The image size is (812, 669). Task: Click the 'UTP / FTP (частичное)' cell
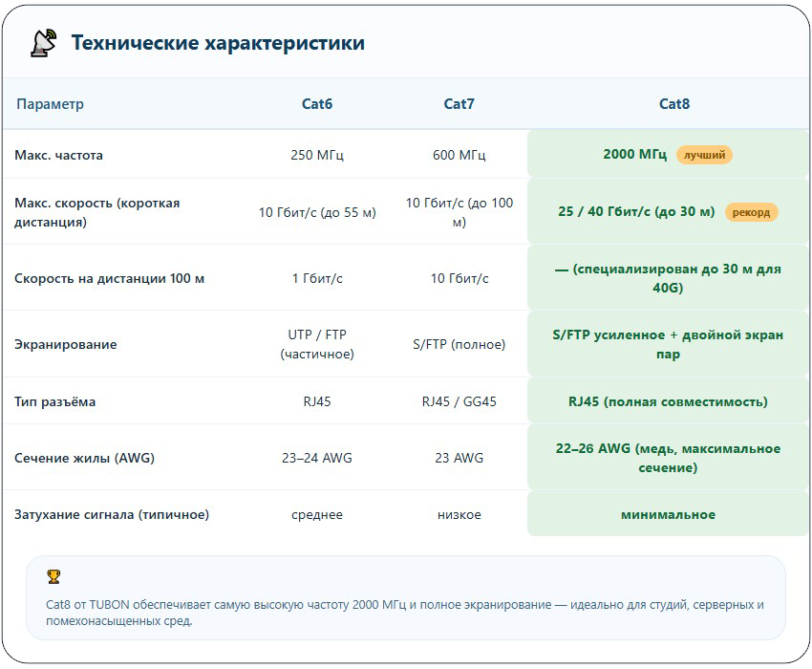click(317, 344)
